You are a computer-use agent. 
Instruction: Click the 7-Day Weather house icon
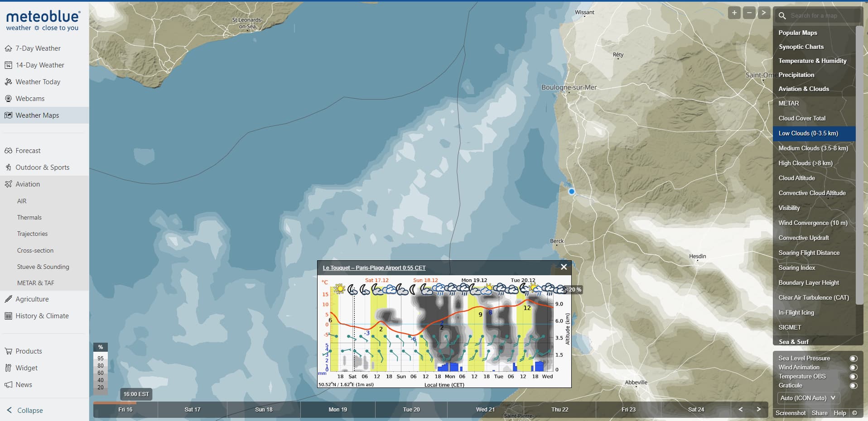point(8,48)
